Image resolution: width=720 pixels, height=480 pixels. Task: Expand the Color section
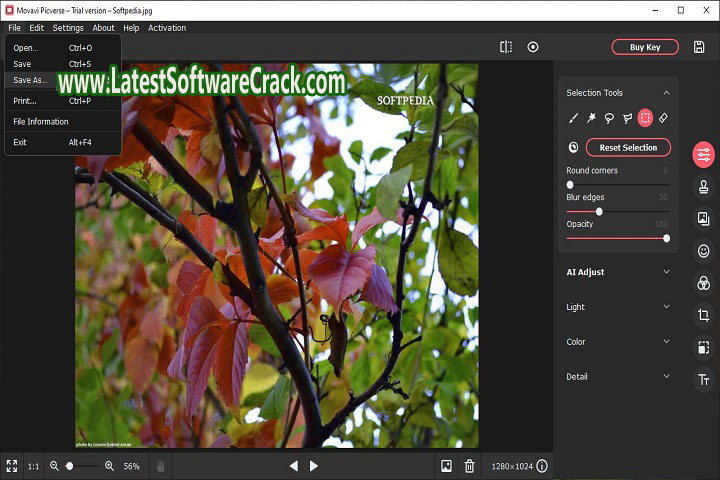666,341
